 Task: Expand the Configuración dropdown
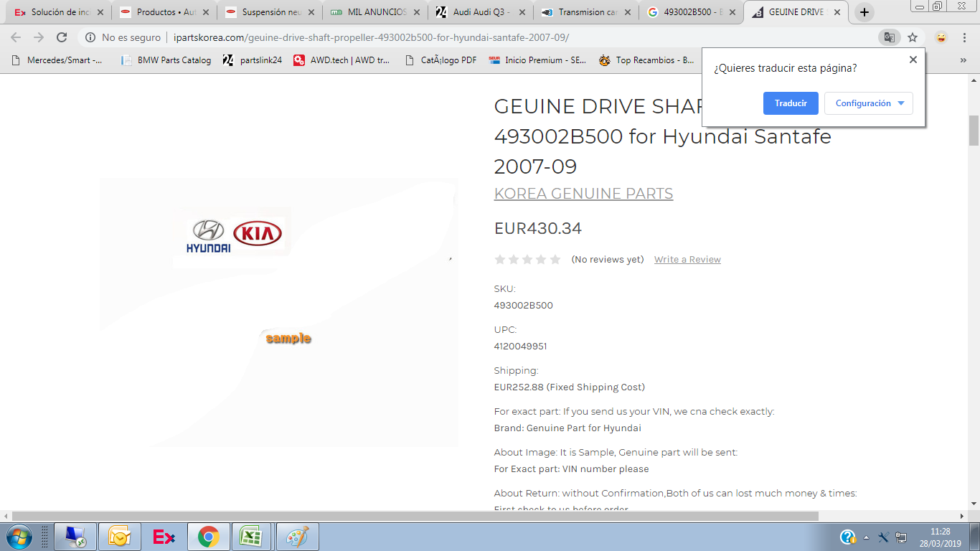pos(868,103)
